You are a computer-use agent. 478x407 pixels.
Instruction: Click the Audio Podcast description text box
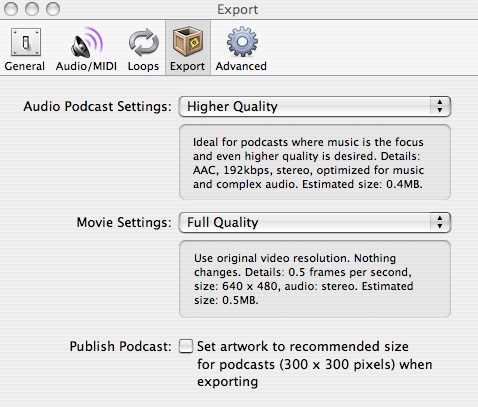315,162
